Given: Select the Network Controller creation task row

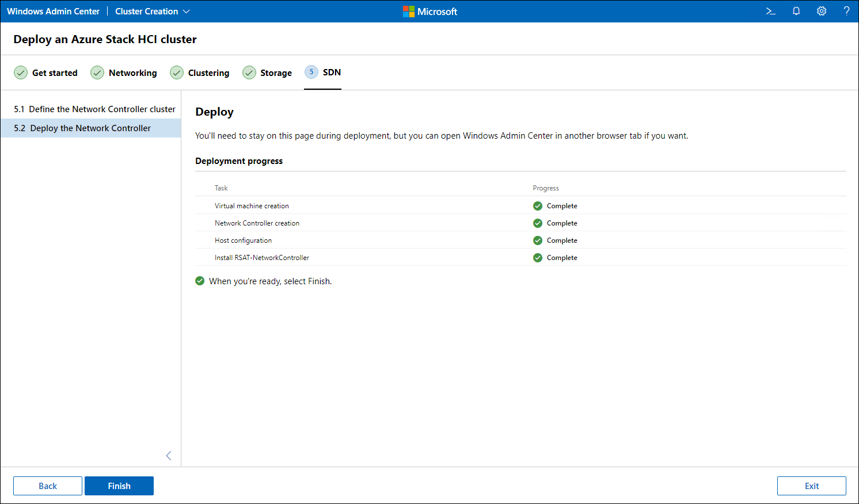Looking at the screenshot, I should point(520,223).
